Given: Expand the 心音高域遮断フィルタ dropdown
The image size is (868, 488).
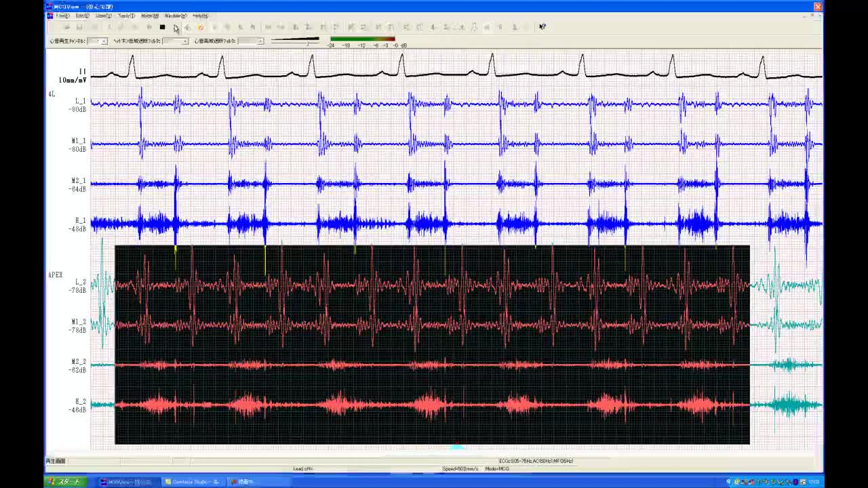Looking at the screenshot, I should pyautogui.click(x=260, y=41).
